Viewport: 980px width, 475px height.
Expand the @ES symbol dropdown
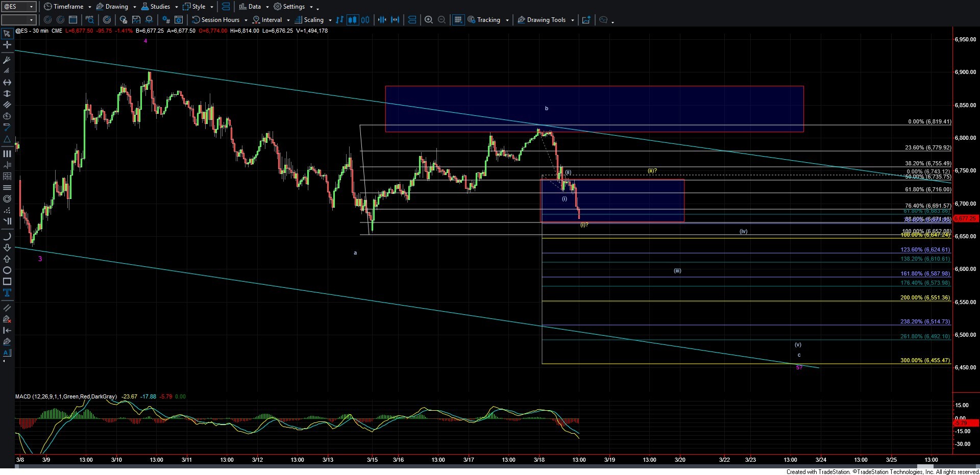[31, 7]
